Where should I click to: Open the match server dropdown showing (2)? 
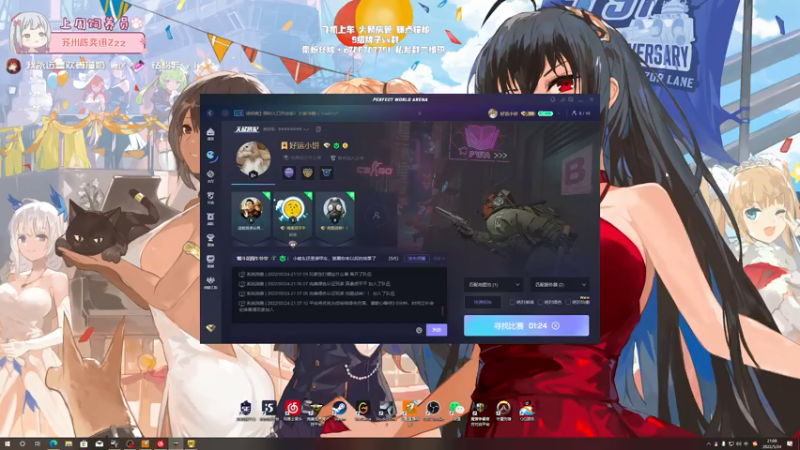pyautogui.click(x=559, y=285)
